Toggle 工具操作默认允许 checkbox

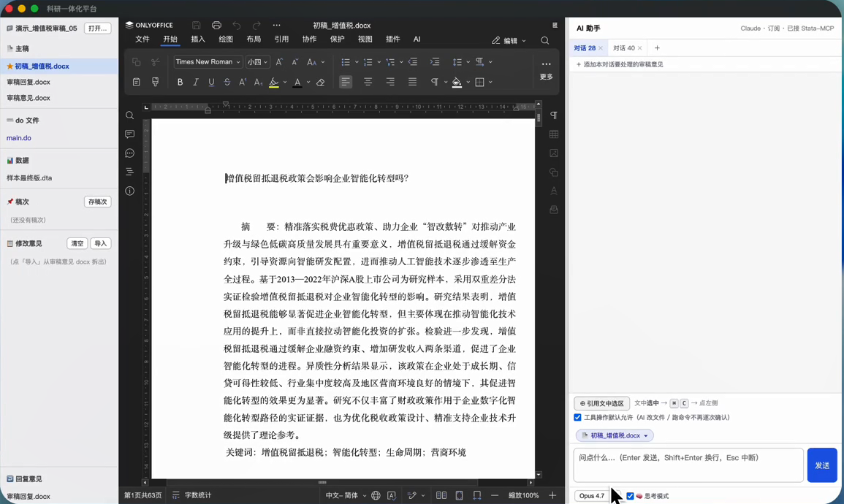(x=577, y=417)
